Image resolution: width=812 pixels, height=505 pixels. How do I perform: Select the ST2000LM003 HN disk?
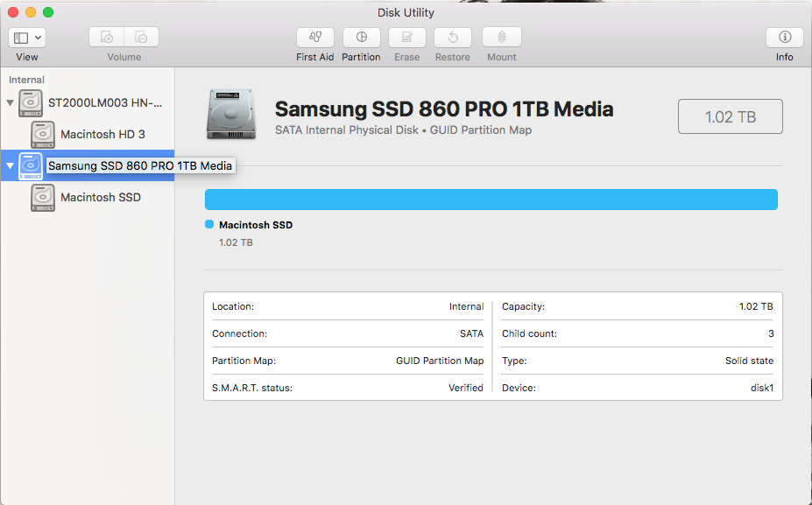88,102
